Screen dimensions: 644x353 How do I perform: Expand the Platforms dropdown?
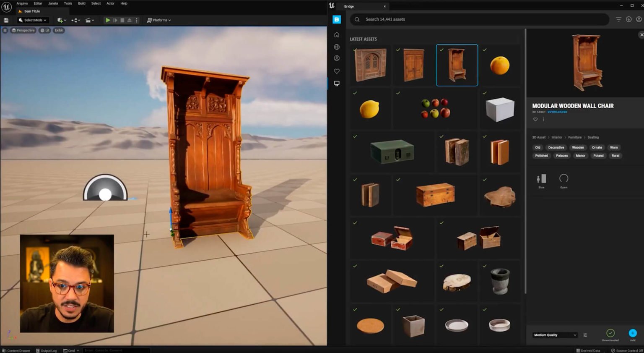point(158,20)
